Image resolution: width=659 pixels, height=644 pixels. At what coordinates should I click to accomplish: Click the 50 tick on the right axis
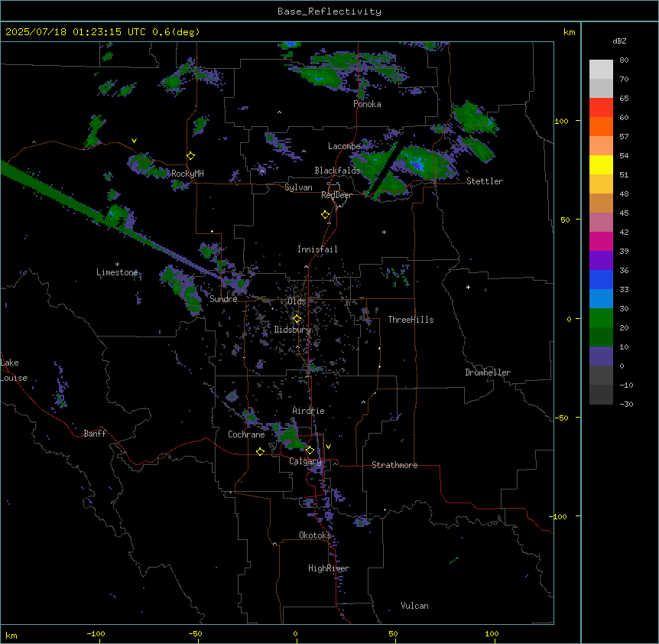(565, 220)
